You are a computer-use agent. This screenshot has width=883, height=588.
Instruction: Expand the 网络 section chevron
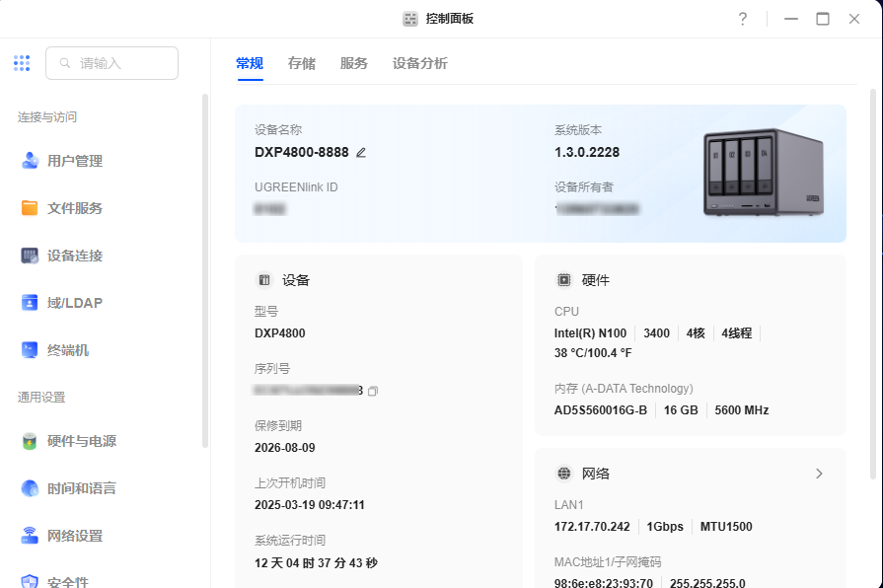pyautogui.click(x=820, y=474)
